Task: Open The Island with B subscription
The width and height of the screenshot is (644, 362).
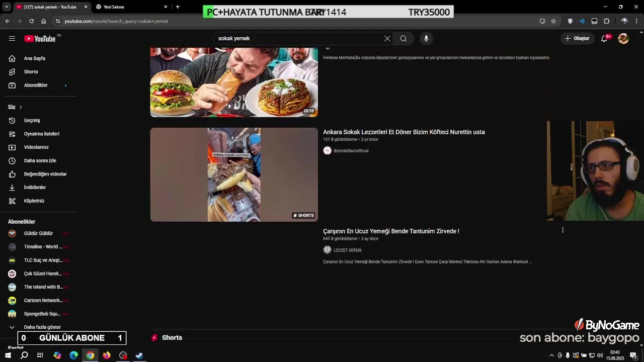Action: click(x=38, y=287)
